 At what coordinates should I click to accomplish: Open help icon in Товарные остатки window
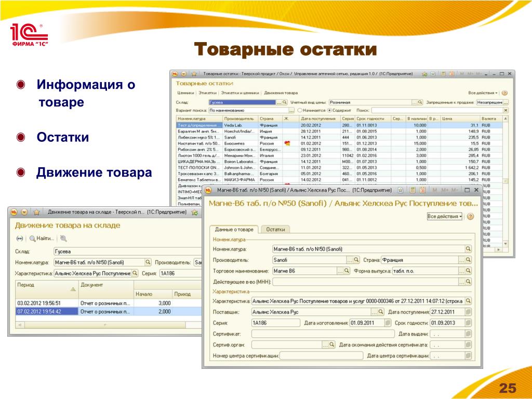coord(504,92)
